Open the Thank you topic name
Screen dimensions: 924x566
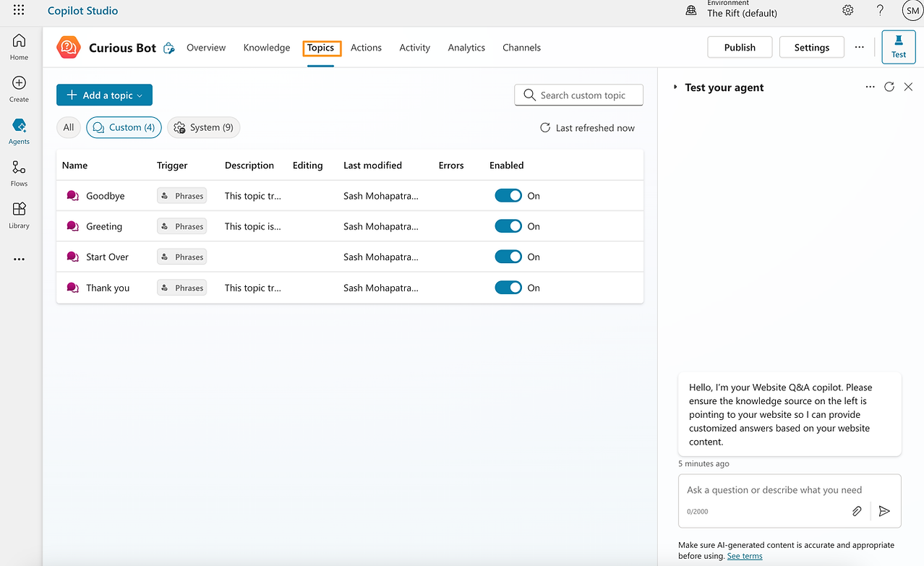click(108, 288)
